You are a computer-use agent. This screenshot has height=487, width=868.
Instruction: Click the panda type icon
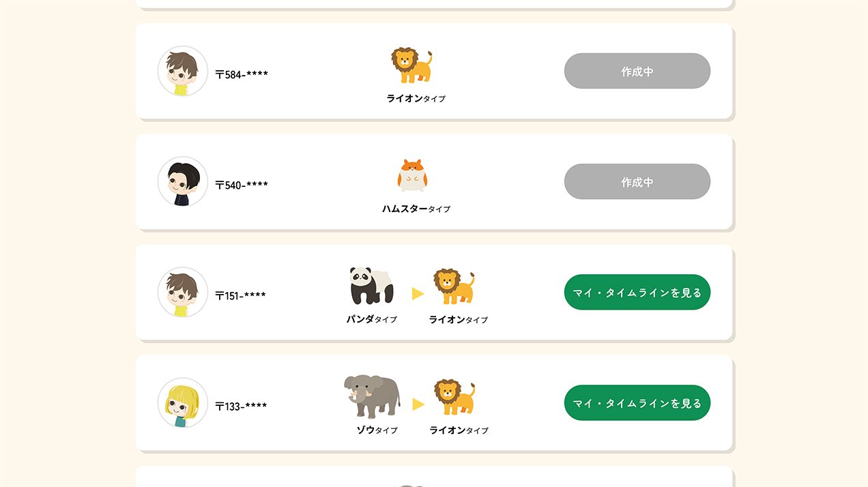(x=372, y=286)
